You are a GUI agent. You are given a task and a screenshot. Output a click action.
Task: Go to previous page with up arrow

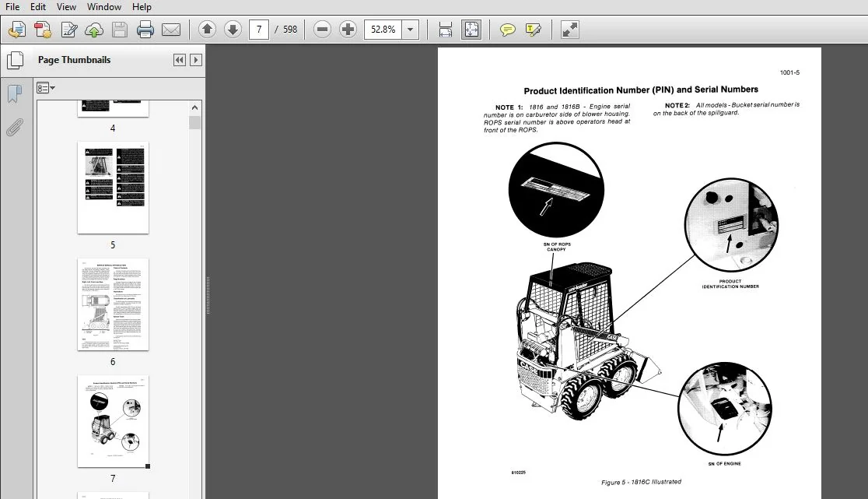(x=207, y=30)
